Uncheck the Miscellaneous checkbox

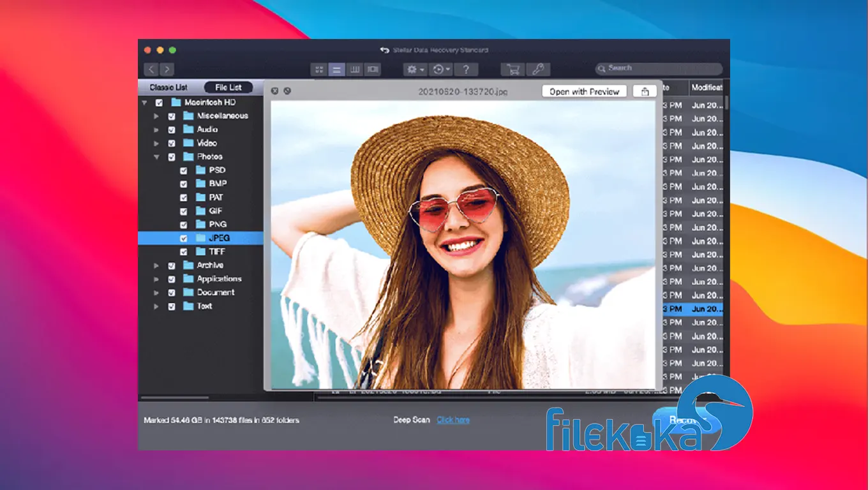(x=172, y=116)
